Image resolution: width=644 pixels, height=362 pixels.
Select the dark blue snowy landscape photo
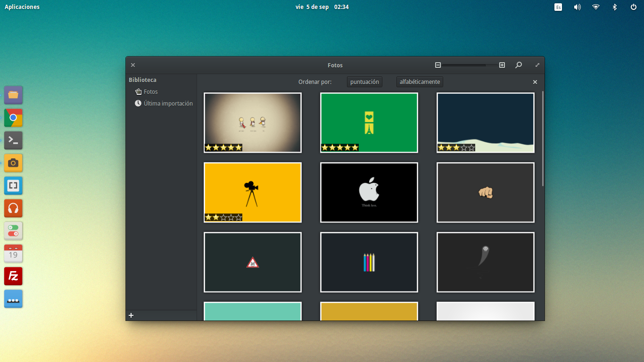tap(486, 123)
